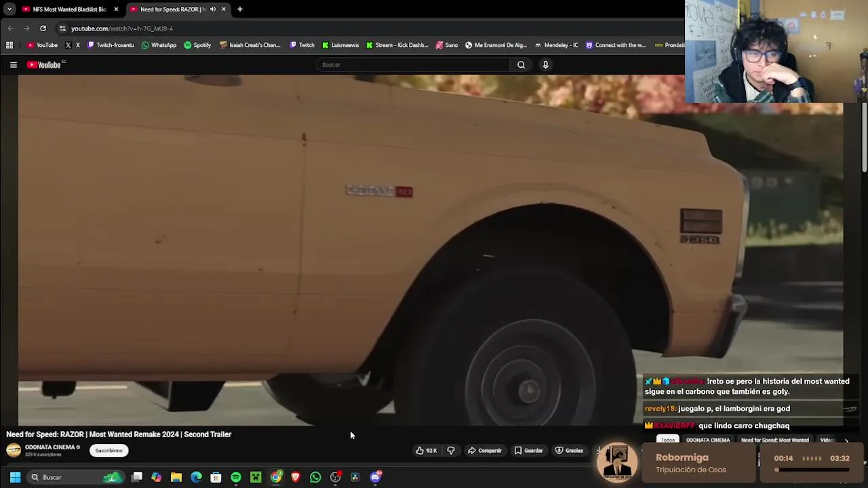Focus the YouTube Buscar search field
The width and height of the screenshot is (868, 488).
413,65
